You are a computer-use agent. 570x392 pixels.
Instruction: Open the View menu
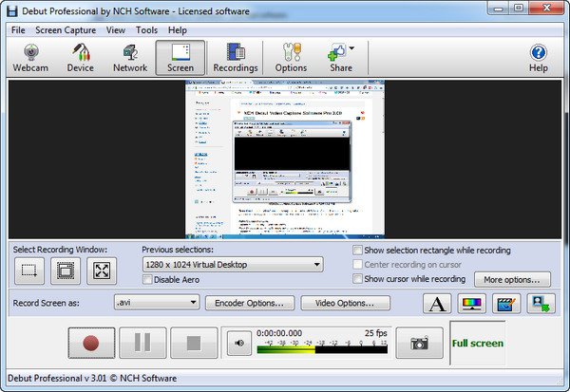tap(116, 30)
